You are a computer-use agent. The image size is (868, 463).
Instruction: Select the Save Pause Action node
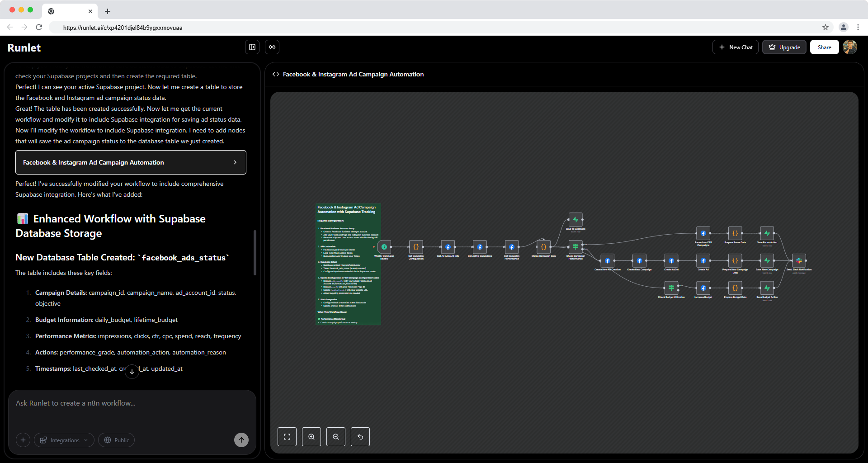pyautogui.click(x=767, y=233)
